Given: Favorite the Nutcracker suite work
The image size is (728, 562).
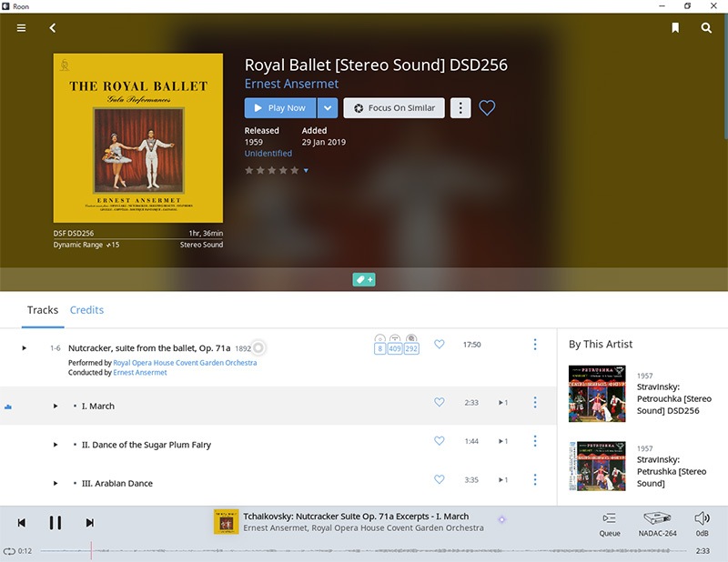Looking at the screenshot, I should pyautogui.click(x=440, y=345).
